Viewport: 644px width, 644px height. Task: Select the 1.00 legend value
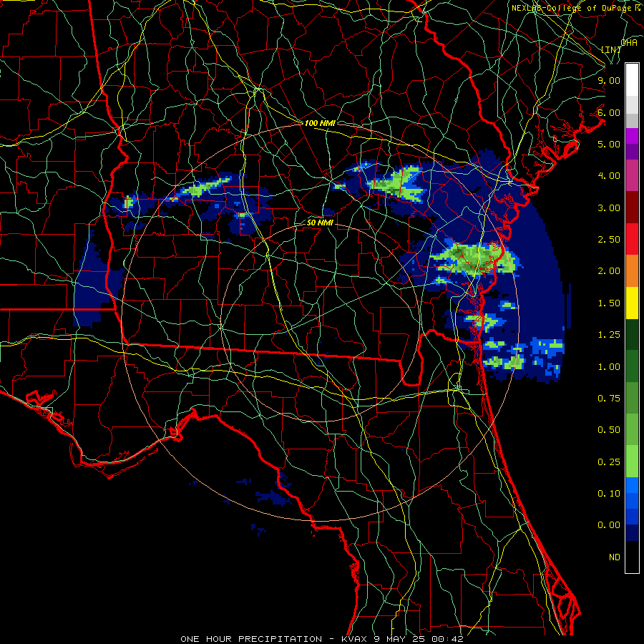(x=609, y=367)
